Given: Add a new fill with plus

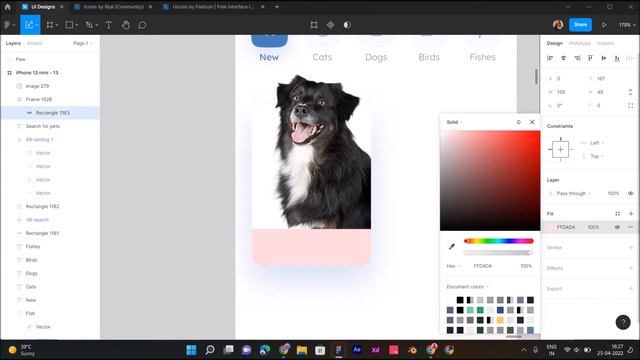Looking at the screenshot, I should click(631, 213).
